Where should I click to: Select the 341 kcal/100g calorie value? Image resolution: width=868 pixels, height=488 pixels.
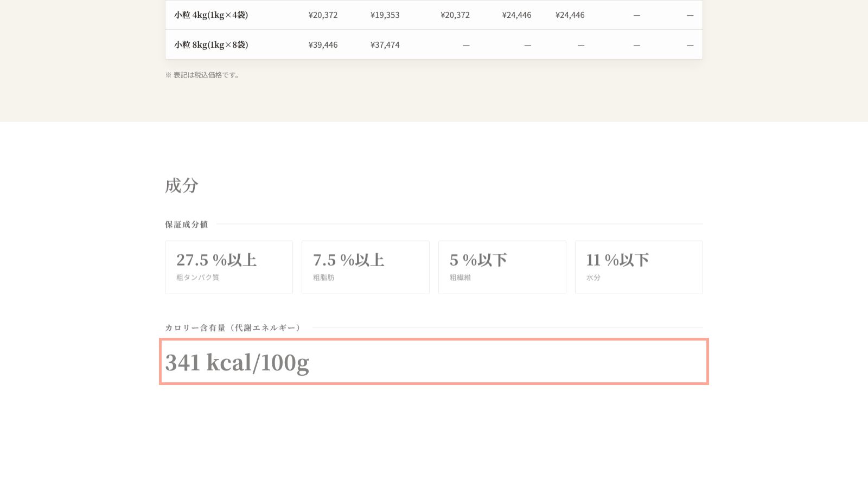point(237,362)
